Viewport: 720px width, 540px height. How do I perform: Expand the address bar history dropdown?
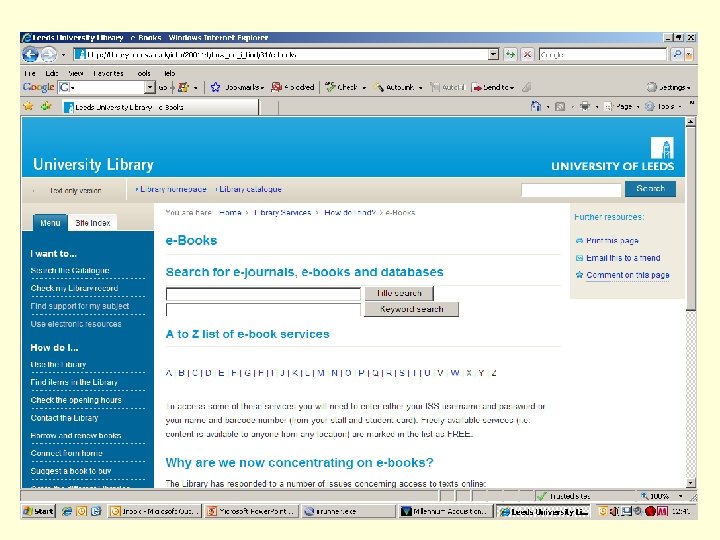pyautogui.click(x=493, y=55)
